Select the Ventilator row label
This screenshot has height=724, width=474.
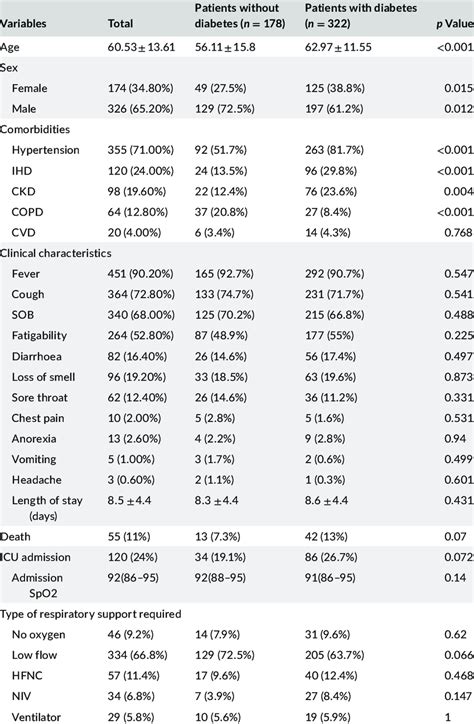click(36, 717)
